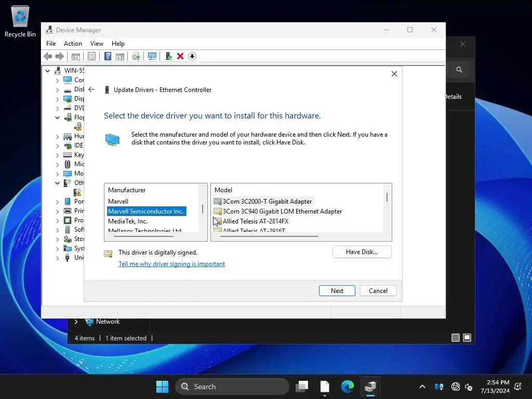Click the Forward arrow in Device Manager toolbar
Viewport: 532px width, 399px height.
coord(59,56)
